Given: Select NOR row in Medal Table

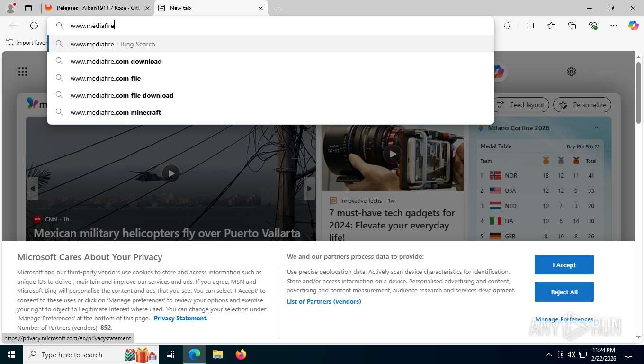Looking at the screenshot, I should [540, 175].
